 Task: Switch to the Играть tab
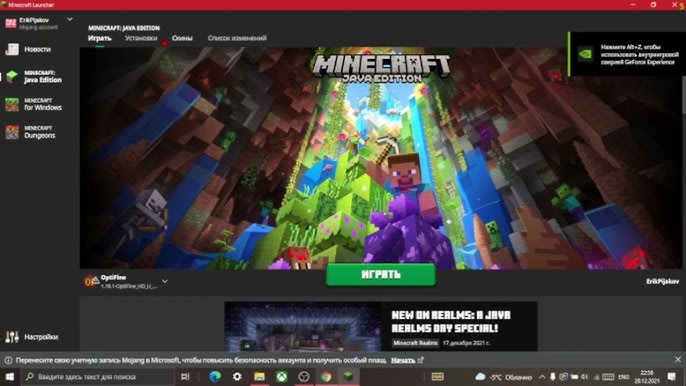(99, 38)
